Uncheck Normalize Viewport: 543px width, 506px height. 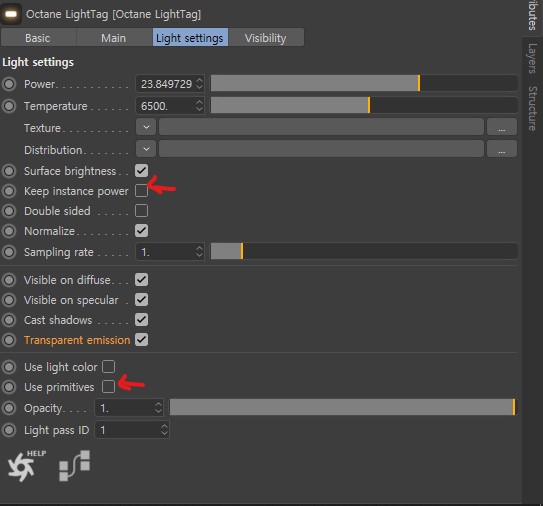[141, 231]
